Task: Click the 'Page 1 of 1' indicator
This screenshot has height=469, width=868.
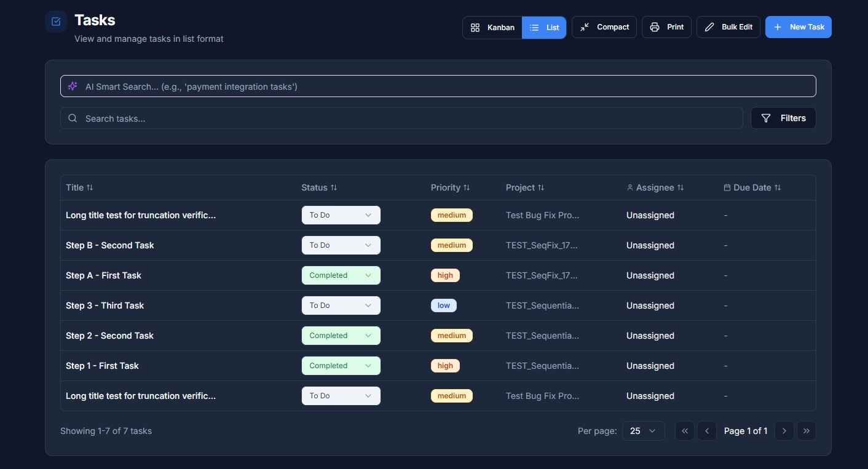Action: click(x=746, y=431)
